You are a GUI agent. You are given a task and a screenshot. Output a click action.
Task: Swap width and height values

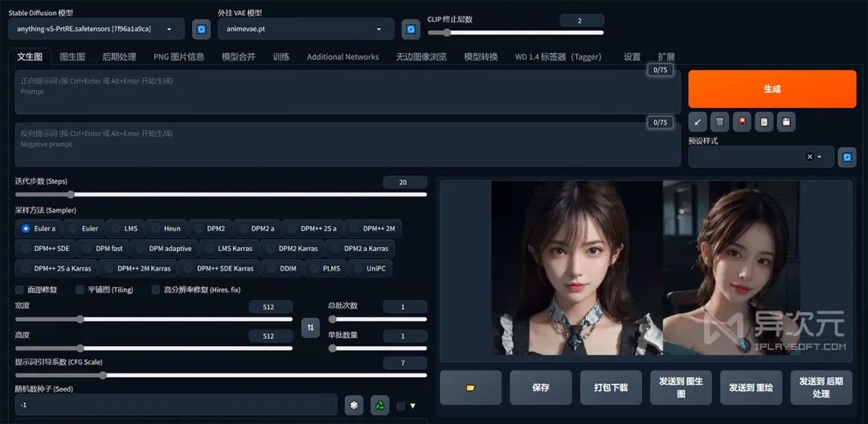click(310, 327)
